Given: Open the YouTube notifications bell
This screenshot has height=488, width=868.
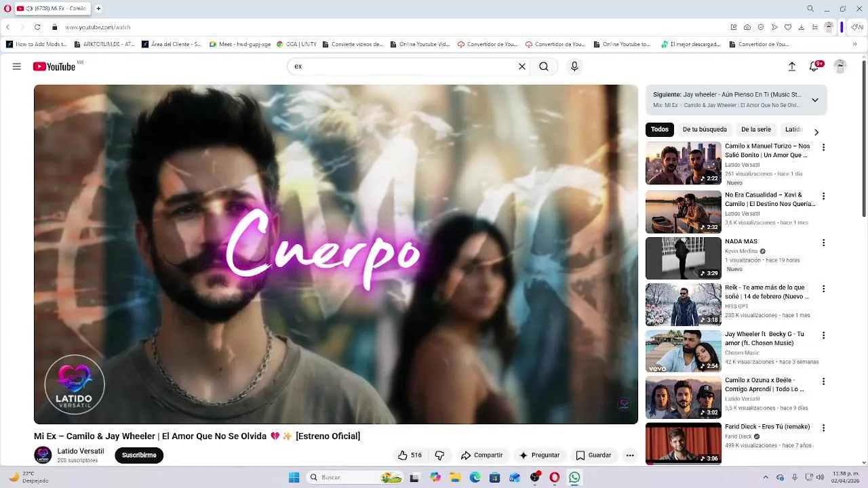Looking at the screenshot, I should tap(815, 66).
